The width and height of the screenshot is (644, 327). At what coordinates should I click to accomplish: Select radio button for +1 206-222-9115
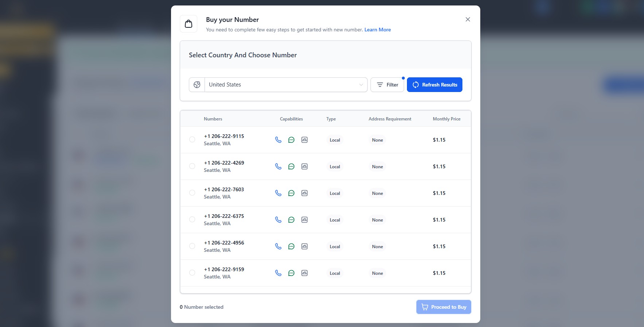click(192, 139)
